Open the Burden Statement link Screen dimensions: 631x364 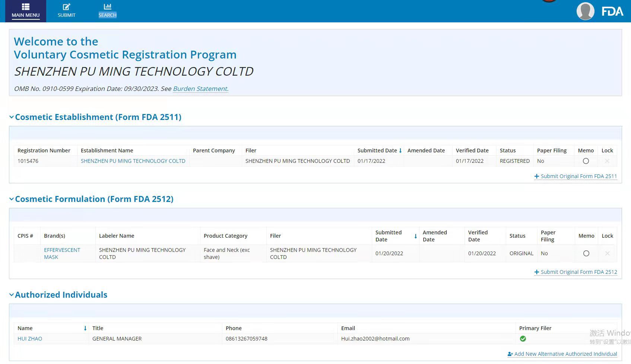pos(201,89)
